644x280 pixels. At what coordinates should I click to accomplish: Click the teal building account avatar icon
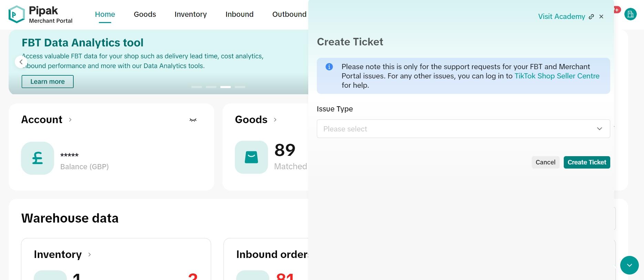pos(631,14)
